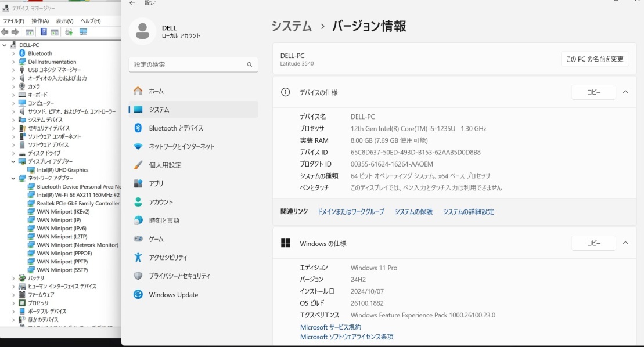The height and width of the screenshot is (347, 644).
Task: Click the search magnifier icon in Settings
Action: coord(249,64)
